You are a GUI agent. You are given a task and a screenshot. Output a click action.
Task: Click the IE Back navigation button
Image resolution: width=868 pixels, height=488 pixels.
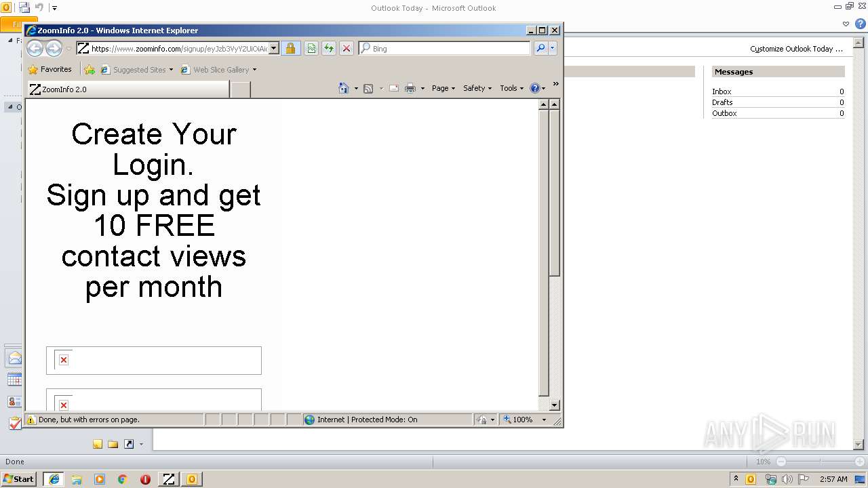[x=35, y=48]
